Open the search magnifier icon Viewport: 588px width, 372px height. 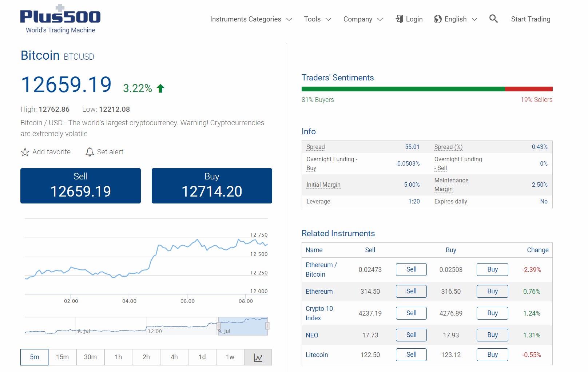(x=493, y=19)
